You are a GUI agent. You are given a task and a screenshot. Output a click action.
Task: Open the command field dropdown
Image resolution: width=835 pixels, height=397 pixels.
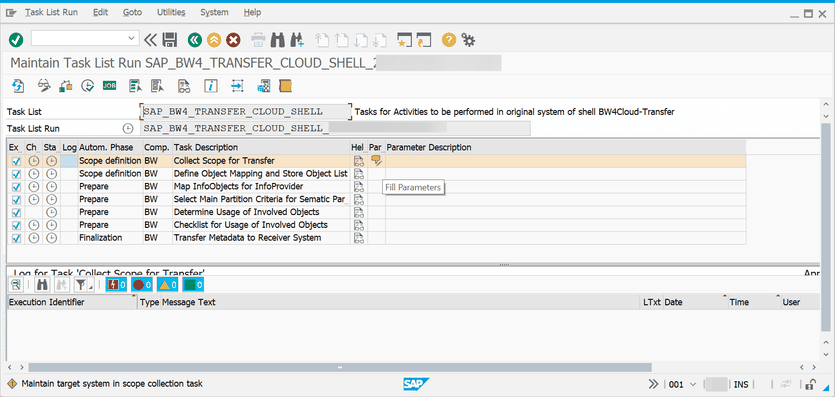point(131,39)
